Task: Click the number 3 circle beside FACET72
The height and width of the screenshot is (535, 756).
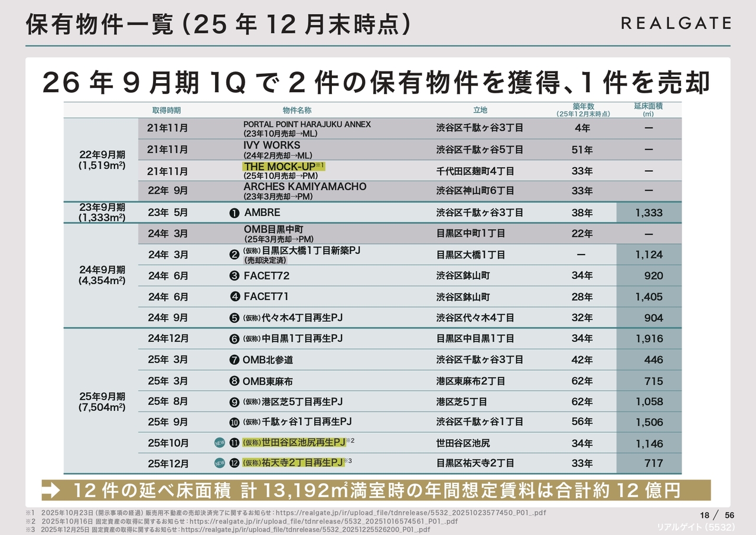Action: 234,276
